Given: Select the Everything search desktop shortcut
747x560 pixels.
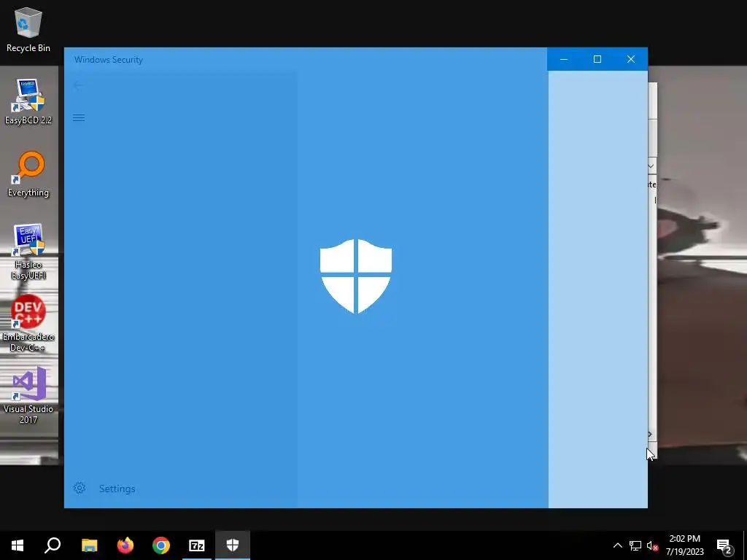Looking at the screenshot, I should pos(28,174).
